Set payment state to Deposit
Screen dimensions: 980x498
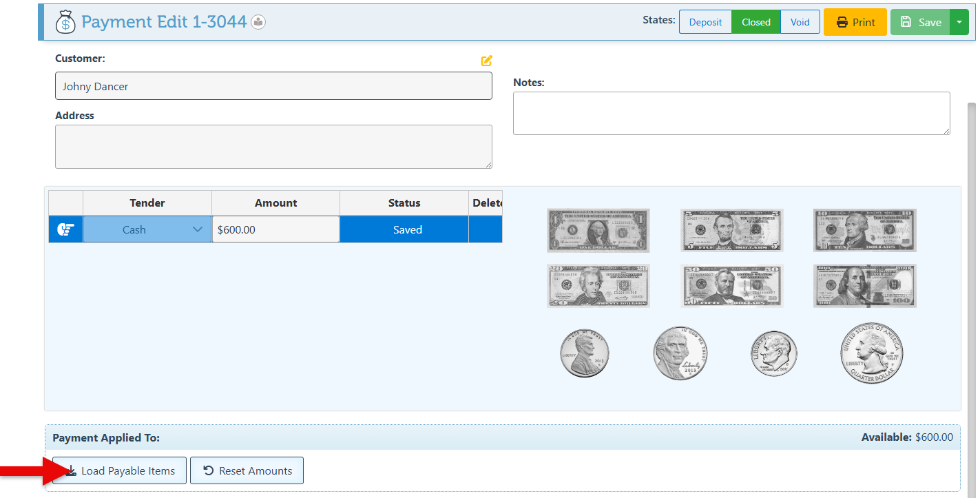(x=705, y=22)
